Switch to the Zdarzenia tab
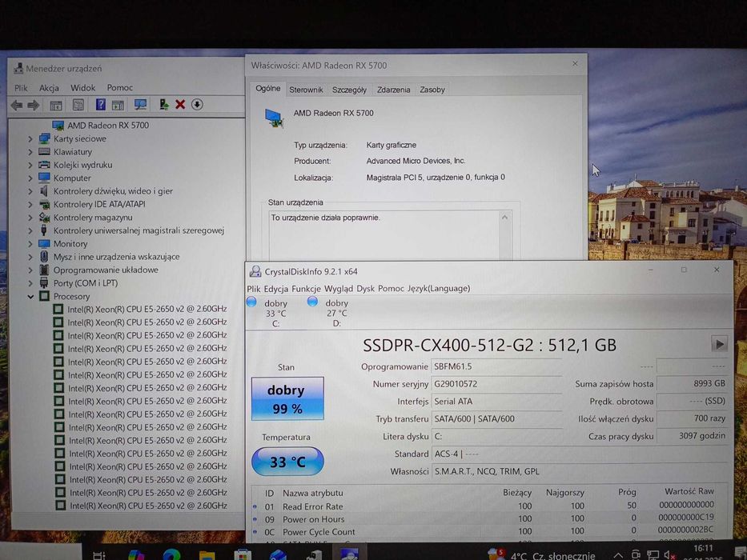The height and width of the screenshot is (560, 747). tap(393, 90)
